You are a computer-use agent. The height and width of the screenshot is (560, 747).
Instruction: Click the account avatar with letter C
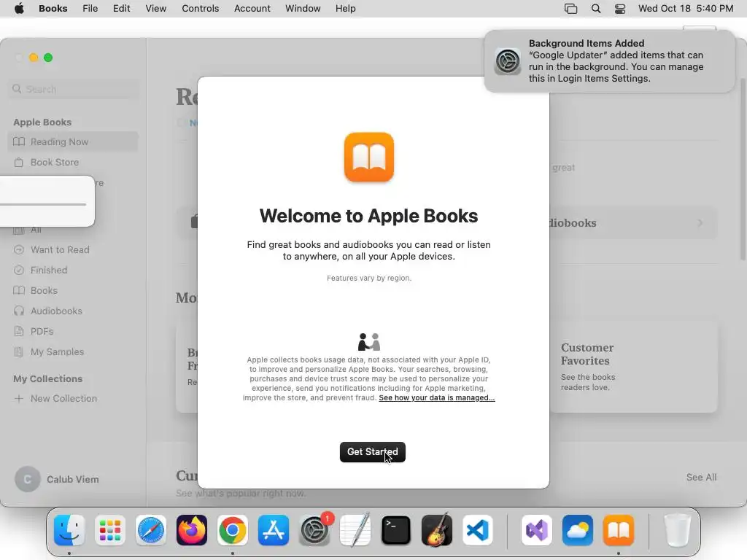coord(27,480)
